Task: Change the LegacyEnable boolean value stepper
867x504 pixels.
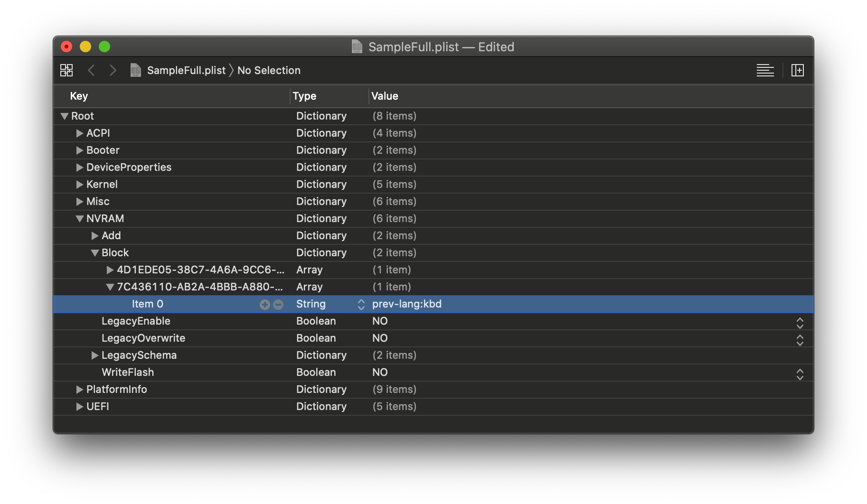Action: click(x=800, y=323)
